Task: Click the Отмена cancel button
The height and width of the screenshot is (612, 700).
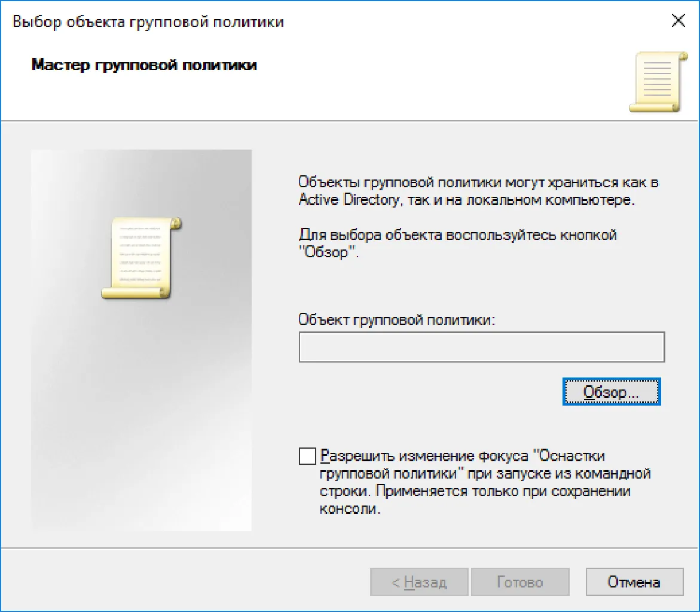Action: (634, 581)
